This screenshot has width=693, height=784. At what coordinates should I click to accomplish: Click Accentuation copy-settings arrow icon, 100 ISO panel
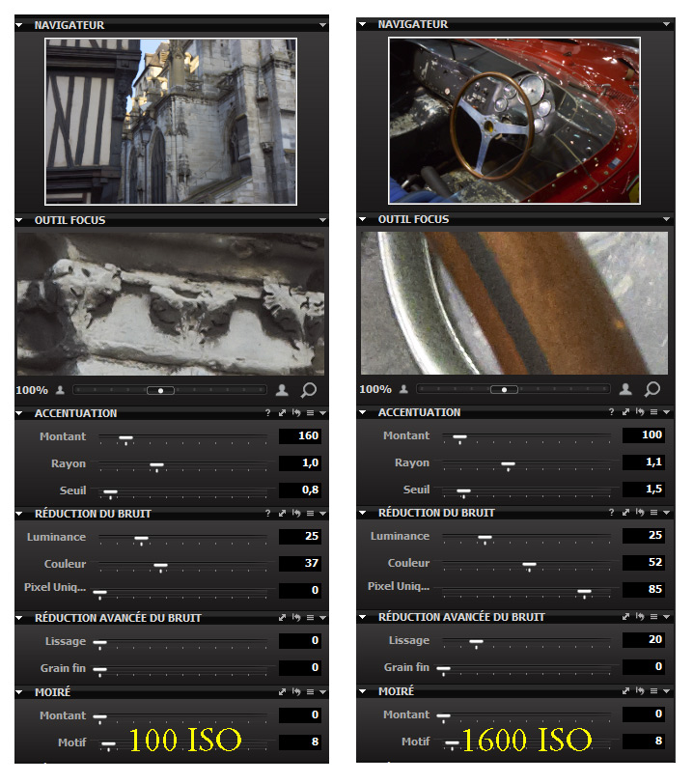click(282, 413)
